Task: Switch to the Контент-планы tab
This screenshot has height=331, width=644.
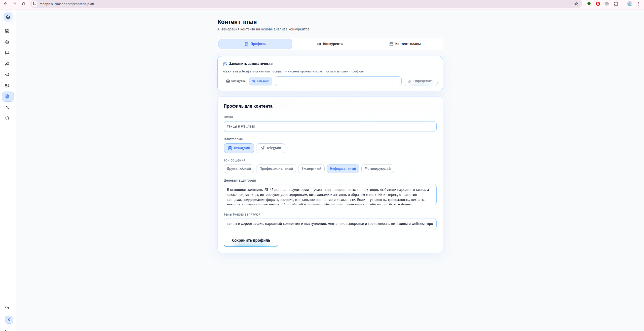Action: tap(405, 44)
